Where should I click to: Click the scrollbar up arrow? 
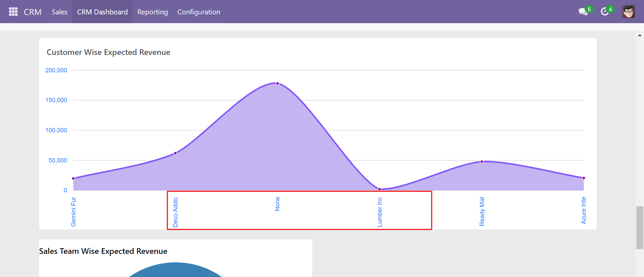click(640, 35)
